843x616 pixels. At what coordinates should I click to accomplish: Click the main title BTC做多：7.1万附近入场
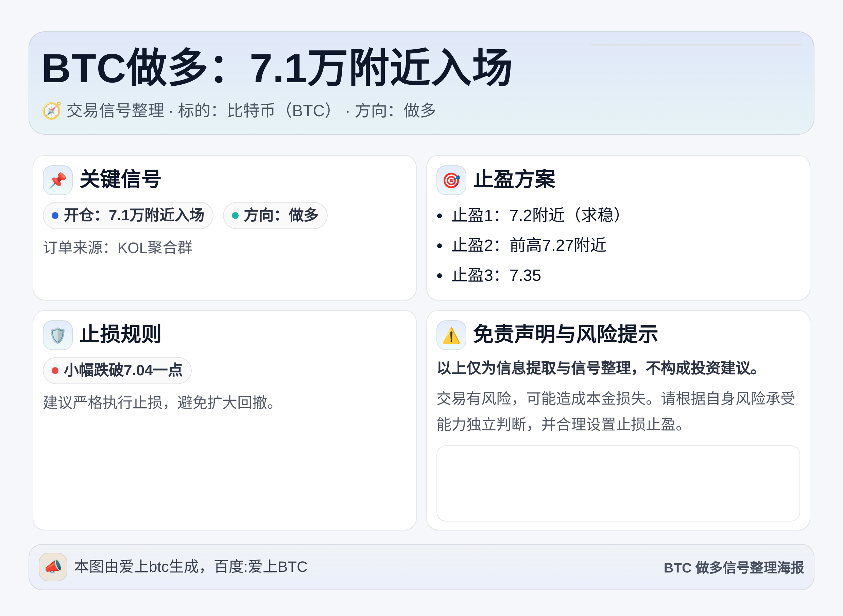pyautogui.click(x=277, y=68)
